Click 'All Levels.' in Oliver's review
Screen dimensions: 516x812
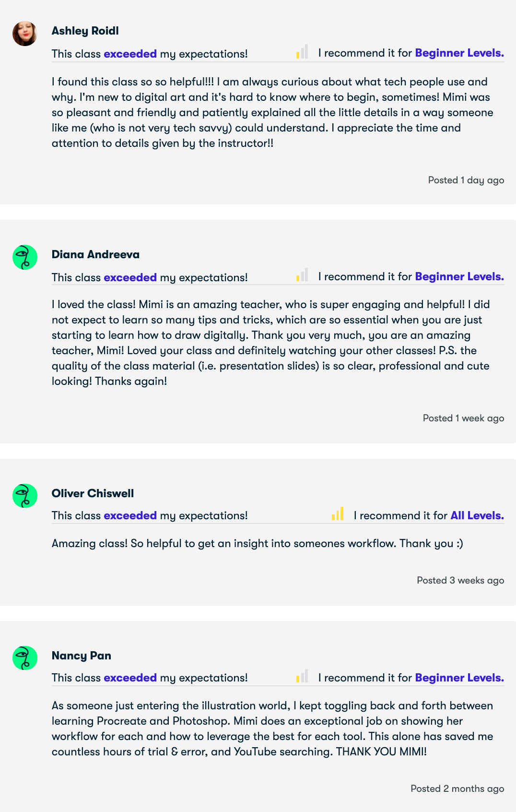pyautogui.click(x=477, y=515)
